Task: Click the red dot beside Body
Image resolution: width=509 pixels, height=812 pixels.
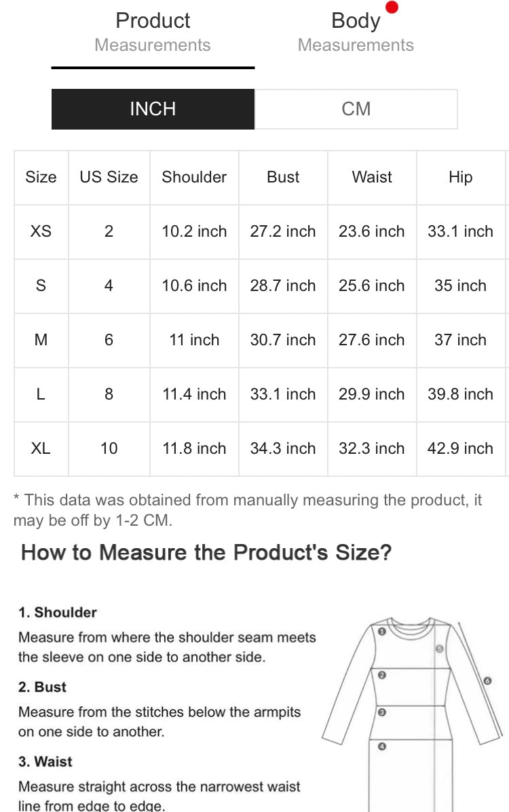Action: point(392,7)
